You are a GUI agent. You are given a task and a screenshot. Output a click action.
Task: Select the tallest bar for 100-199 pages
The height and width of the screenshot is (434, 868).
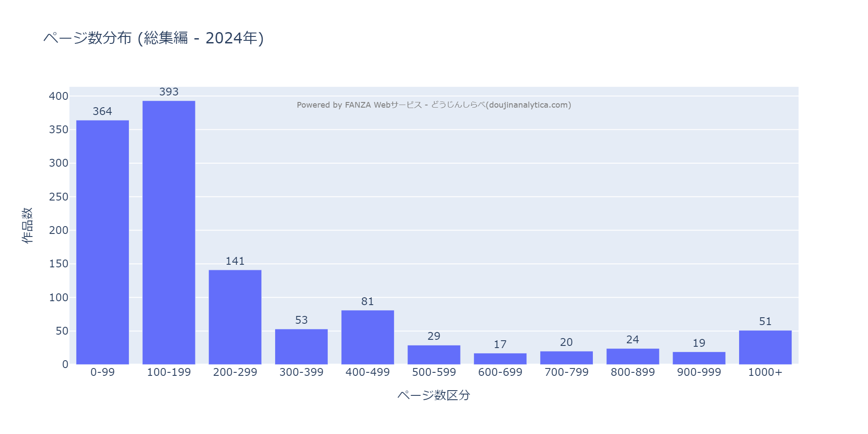pyautogui.click(x=169, y=233)
